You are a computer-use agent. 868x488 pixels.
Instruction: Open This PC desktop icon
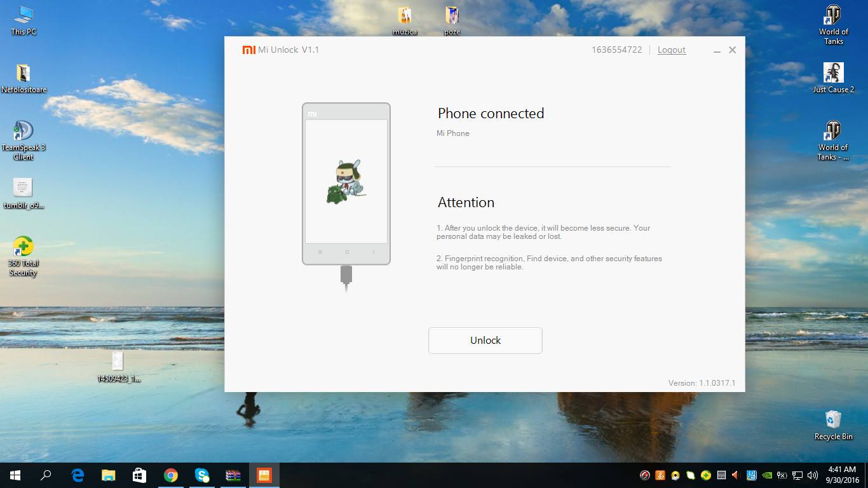pos(24,20)
